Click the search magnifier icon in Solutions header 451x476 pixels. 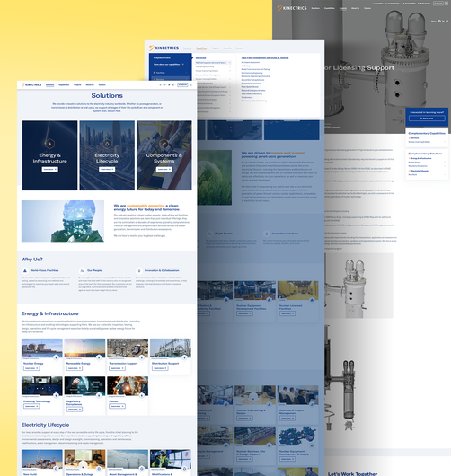pos(190,85)
